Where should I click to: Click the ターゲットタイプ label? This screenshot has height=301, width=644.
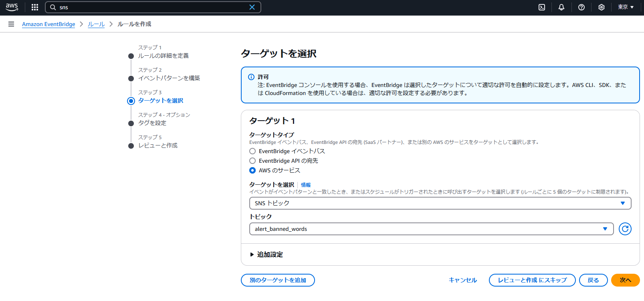pyautogui.click(x=271, y=135)
